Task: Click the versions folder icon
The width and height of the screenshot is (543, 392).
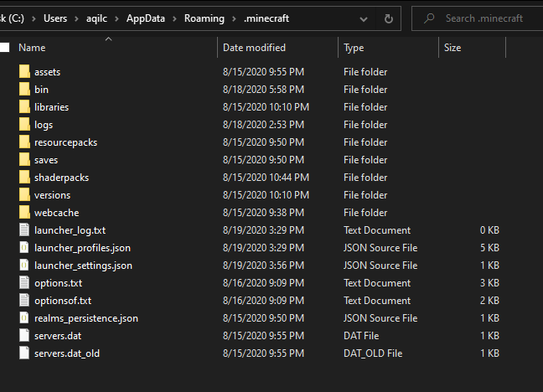Action: pos(24,195)
